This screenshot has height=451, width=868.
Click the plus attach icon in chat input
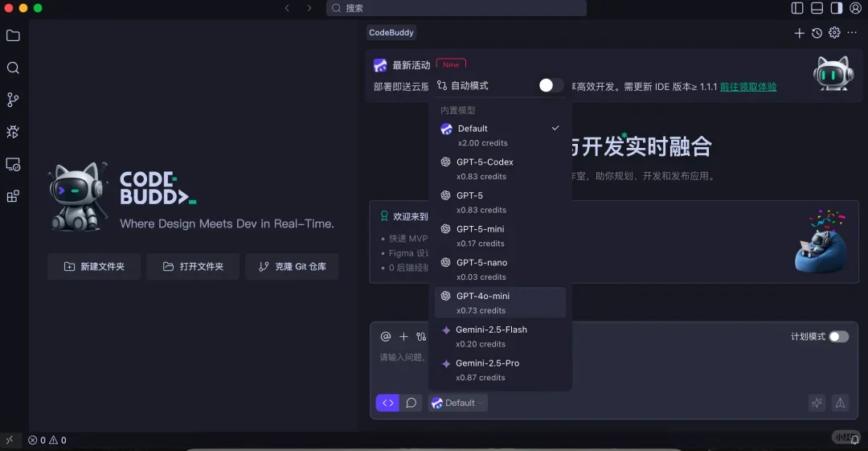click(403, 336)
